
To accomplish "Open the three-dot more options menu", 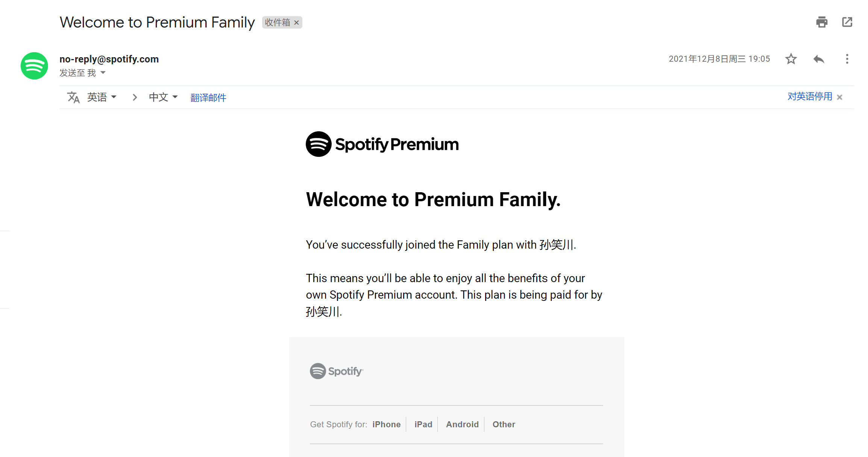I will (847, 59).
